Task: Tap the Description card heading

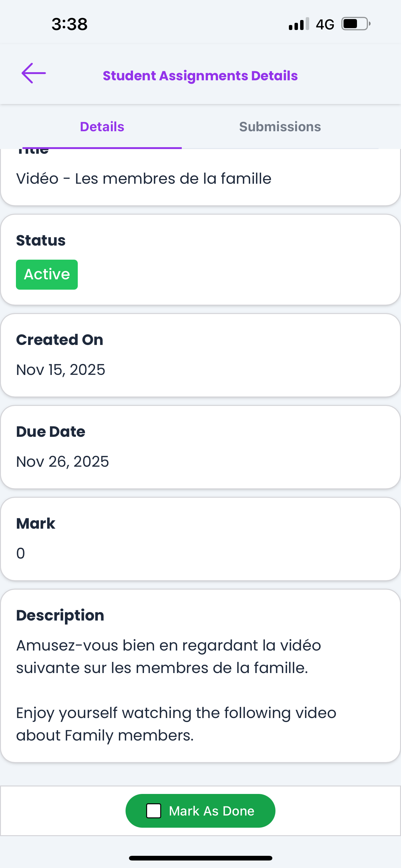Action: click(x=60, y=615)
